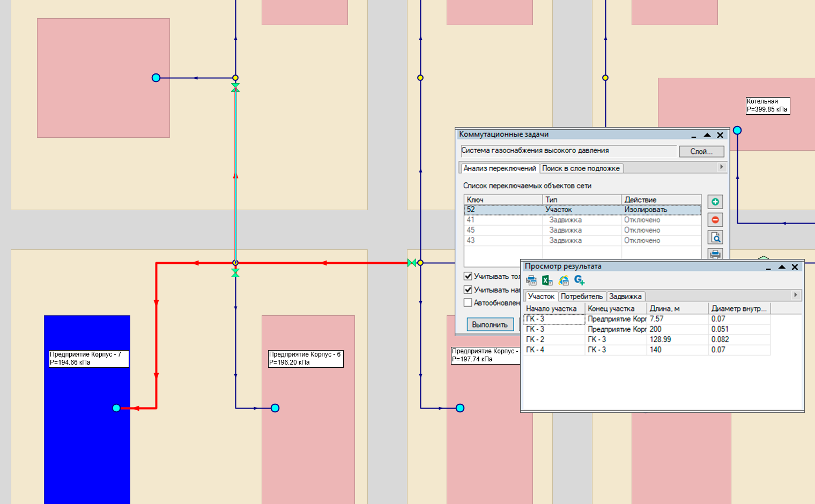Switch to 'Поиск в слое подложке' tab
This screenshot has height=504, width=815.
click(x=581, y=168)
